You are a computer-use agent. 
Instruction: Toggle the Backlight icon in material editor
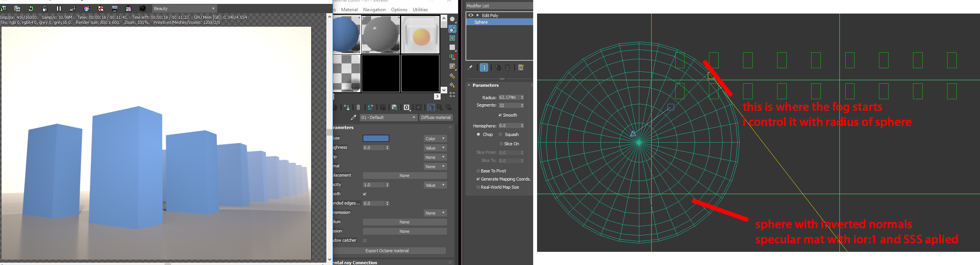[452, 29]
